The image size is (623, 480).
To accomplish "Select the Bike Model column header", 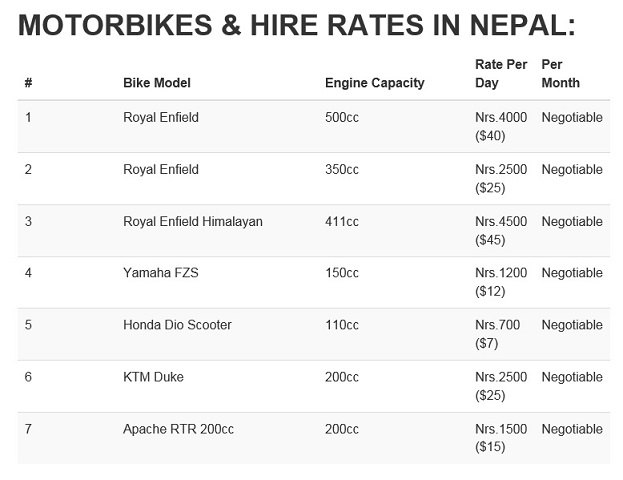I will click(157, 83).
